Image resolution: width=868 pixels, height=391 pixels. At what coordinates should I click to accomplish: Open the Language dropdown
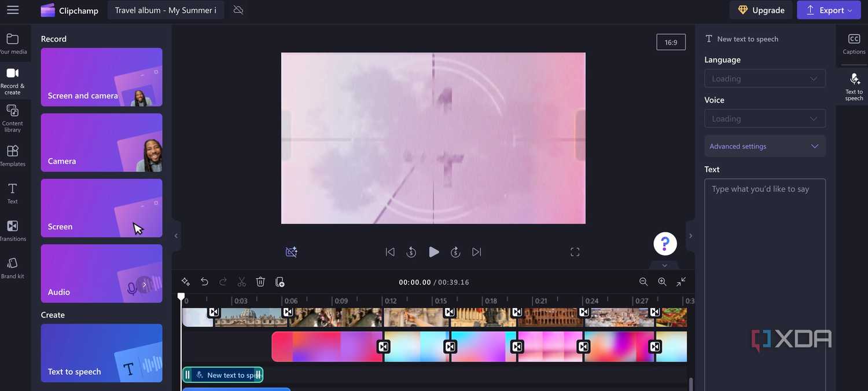click(765, 79)
